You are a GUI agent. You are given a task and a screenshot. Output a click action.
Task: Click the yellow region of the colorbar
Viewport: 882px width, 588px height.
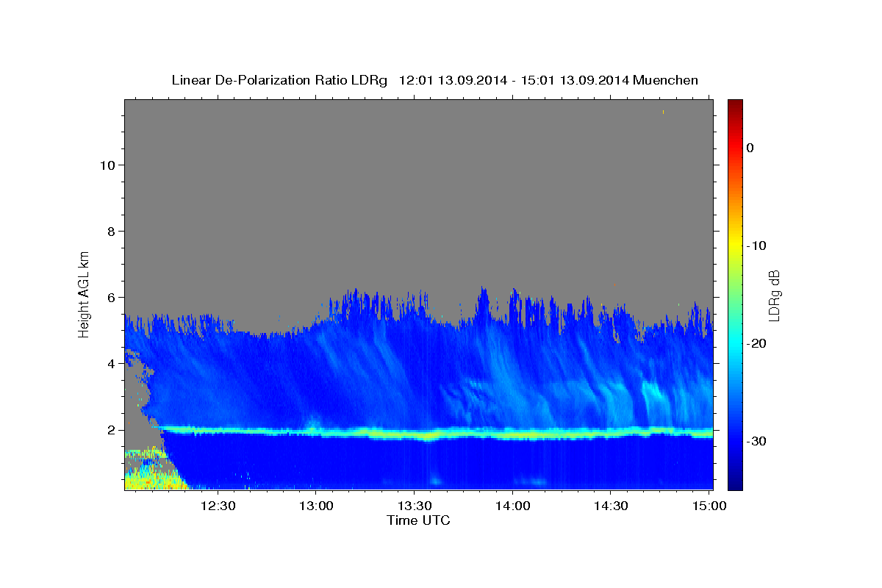pos(735,245)
